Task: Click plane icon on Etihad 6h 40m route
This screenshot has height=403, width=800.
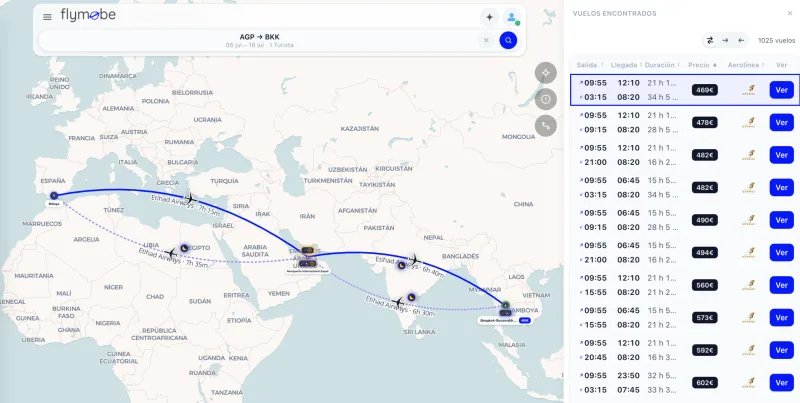Action: point(414,260)
